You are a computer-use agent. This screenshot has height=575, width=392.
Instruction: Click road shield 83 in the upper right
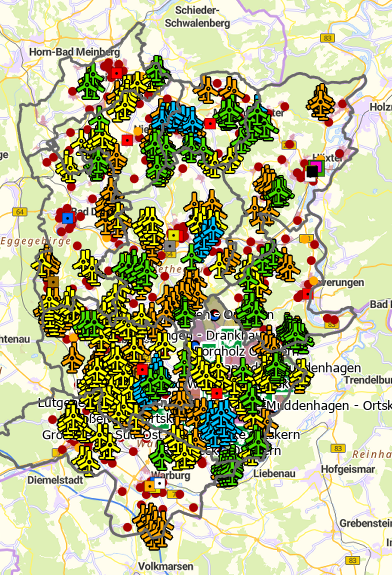point(327,38)
